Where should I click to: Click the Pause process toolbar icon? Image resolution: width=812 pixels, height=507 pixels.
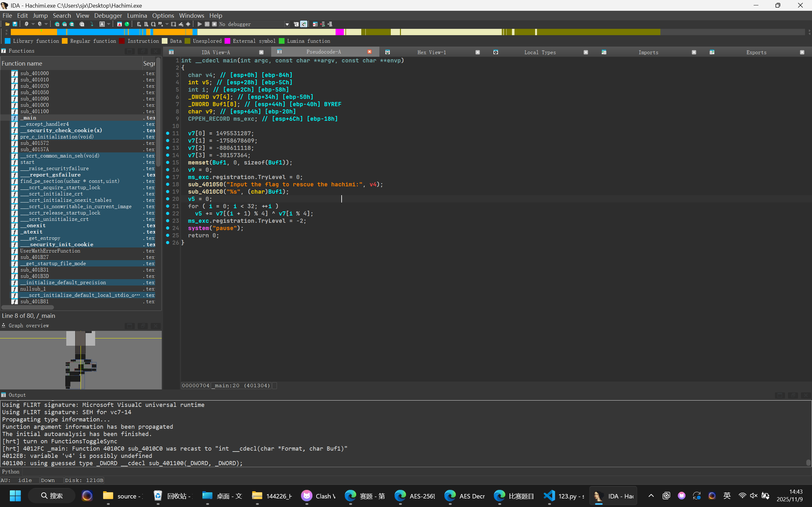[x=207, y=24]
